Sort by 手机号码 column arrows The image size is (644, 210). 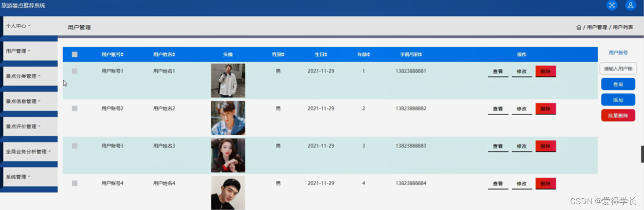(421, 54)
